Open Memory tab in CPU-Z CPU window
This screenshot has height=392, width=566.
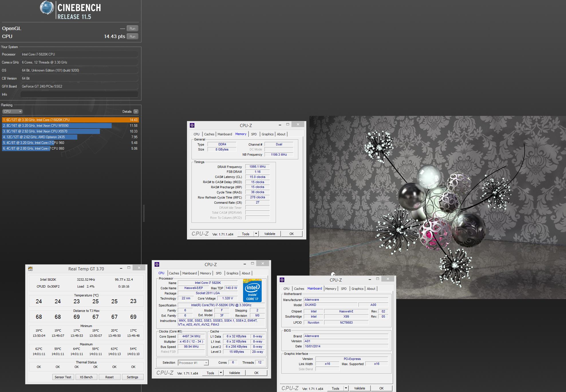206,273
